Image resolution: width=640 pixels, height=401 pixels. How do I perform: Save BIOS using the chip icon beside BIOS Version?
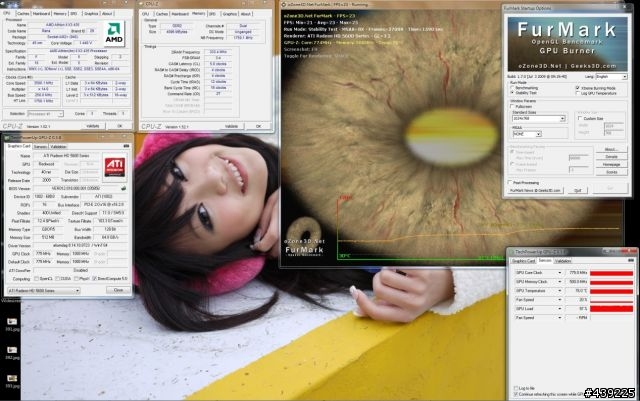pos(123,188)
